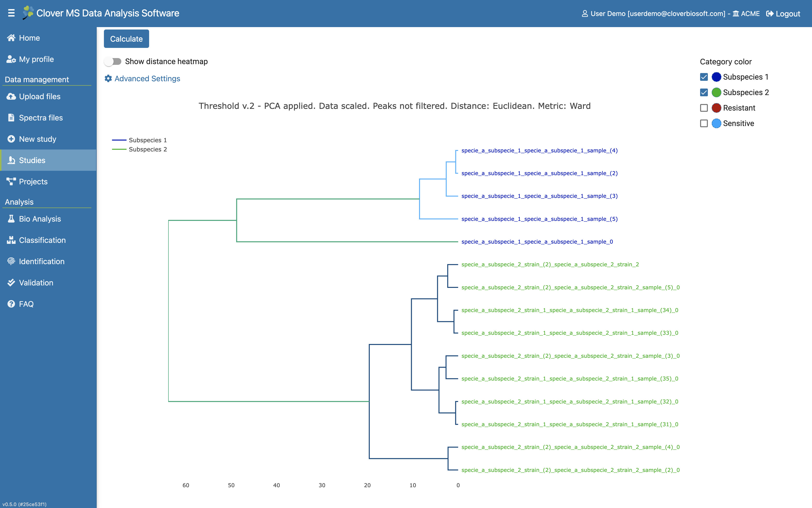Click the Subspecies 1 dark blue swatch
Screen dimensions: 812x508
point(716,77)
